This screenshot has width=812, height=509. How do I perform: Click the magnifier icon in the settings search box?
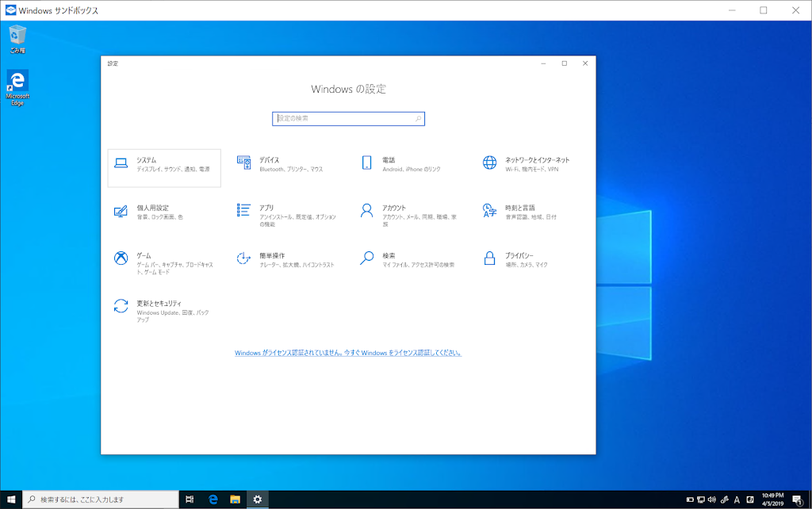(x=418, y=119)
